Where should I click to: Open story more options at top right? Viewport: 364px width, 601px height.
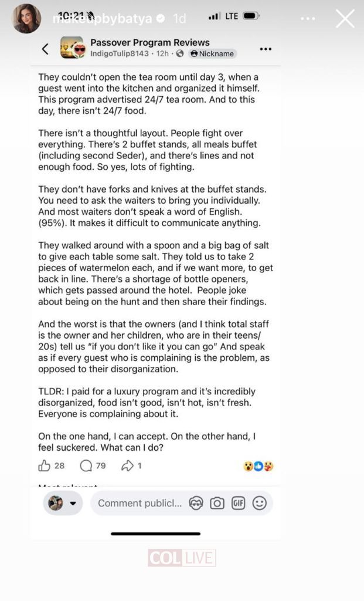(x=308, y=19)
